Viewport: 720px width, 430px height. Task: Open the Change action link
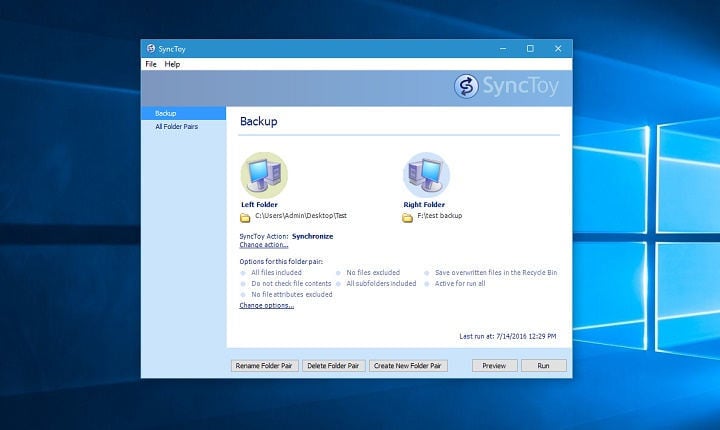pyautogui.click(x=264, y=245)
